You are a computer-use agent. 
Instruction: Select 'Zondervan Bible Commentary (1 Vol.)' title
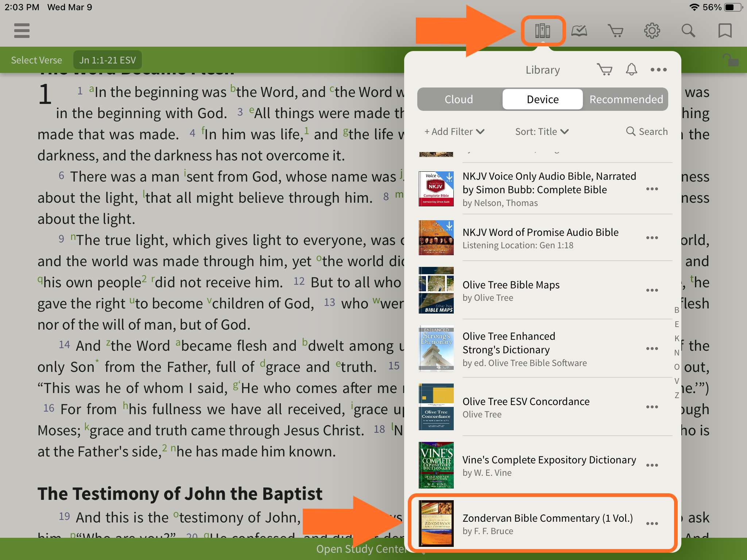(548, 518)
